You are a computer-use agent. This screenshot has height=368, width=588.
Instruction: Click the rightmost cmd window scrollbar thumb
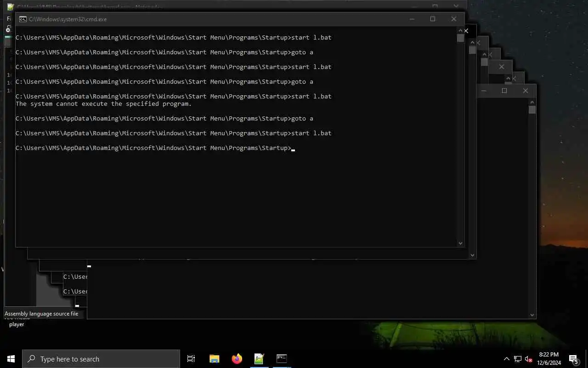(532, 109)
